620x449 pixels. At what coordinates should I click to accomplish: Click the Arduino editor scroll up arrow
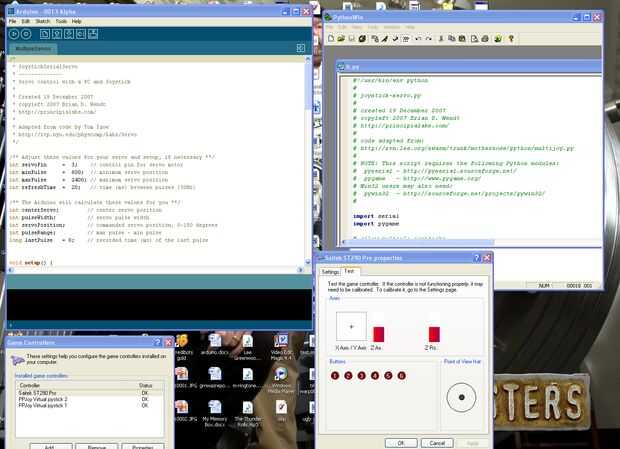pos(308,59)
